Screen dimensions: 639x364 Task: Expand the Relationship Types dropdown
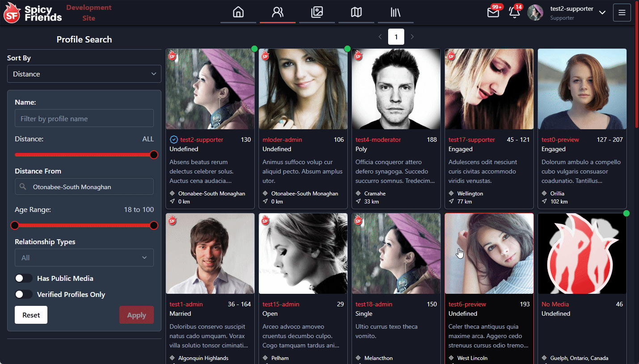[84, 258]
